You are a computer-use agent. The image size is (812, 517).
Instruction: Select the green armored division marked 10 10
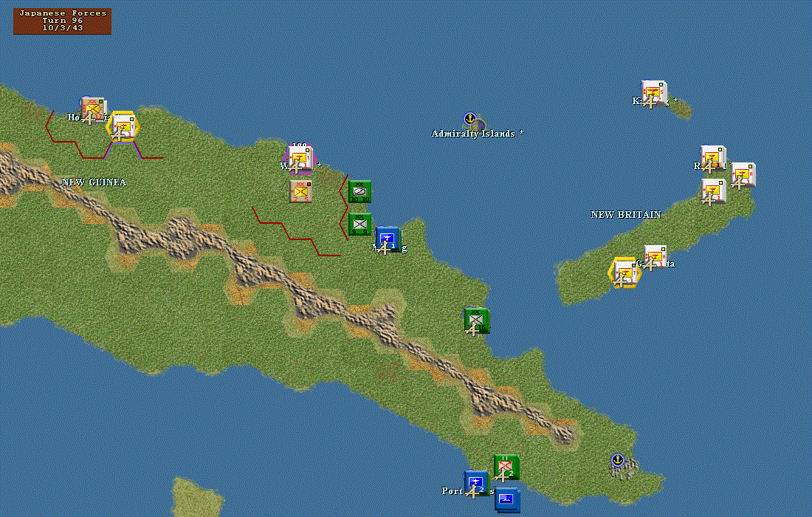coord(360,192)
